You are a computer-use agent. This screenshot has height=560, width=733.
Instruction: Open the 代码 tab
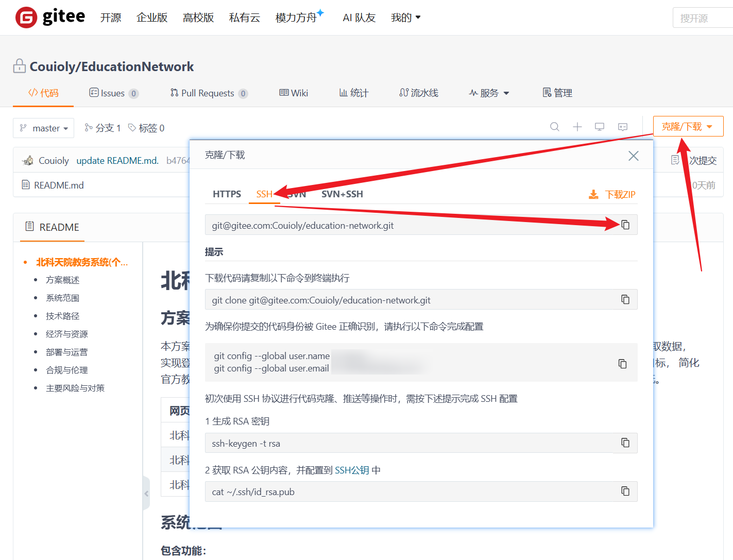pos(43,93)
